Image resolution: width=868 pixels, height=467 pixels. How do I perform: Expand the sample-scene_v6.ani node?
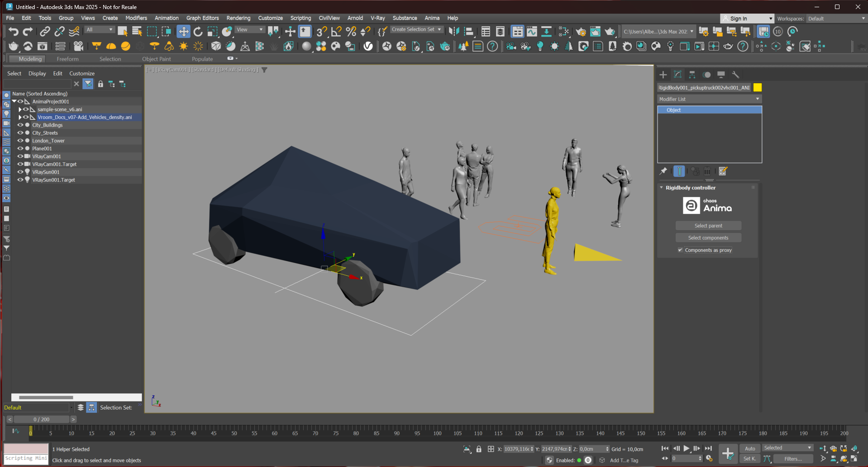click(20, 109)
